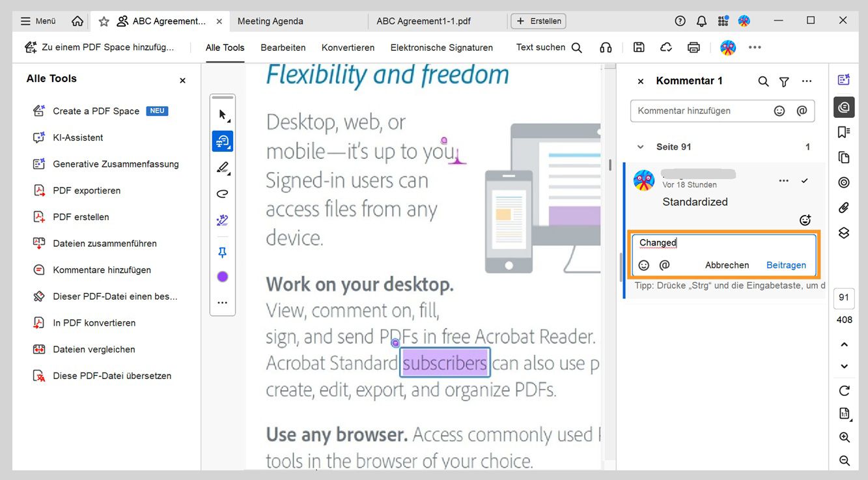The width and height of the screenshot is (868, 480).
Task: Click the headphones read-aloud icon
Action: point(606,48)
